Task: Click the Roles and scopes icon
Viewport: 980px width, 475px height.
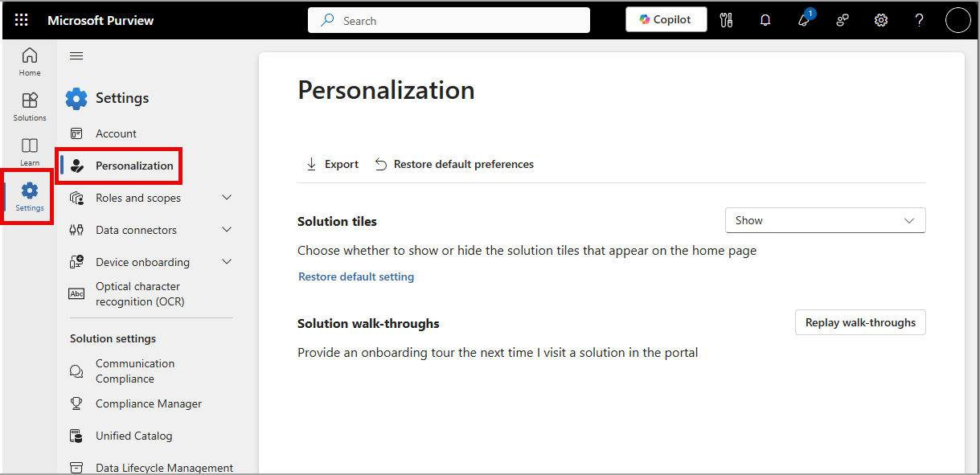Action: click(x=76, y=198)
